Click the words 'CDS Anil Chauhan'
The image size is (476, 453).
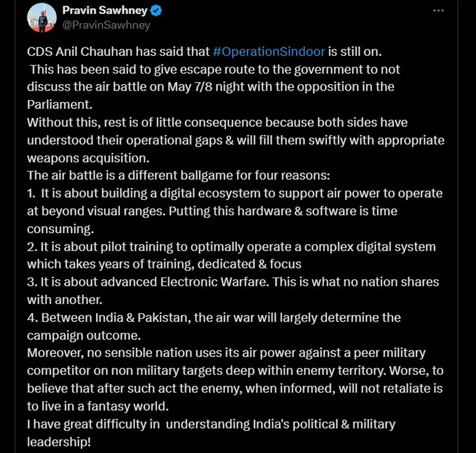[x=79, y=52]
